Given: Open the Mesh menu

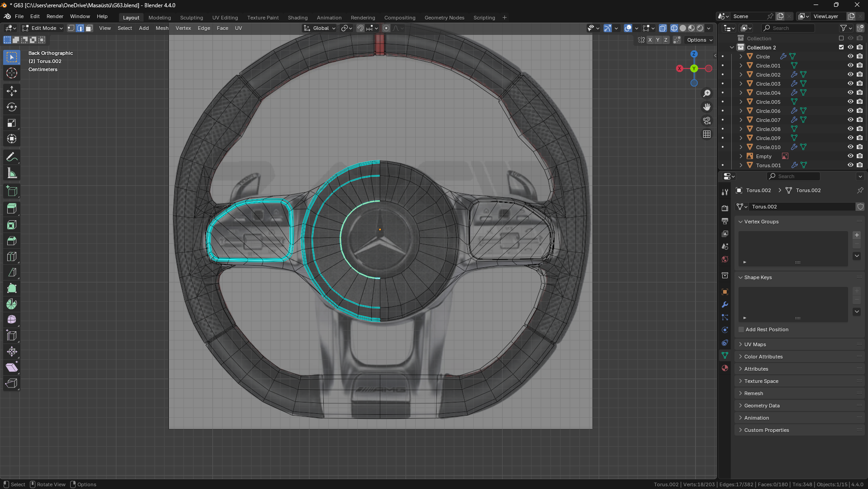Looking at the screenshot, I should point(162,28).
